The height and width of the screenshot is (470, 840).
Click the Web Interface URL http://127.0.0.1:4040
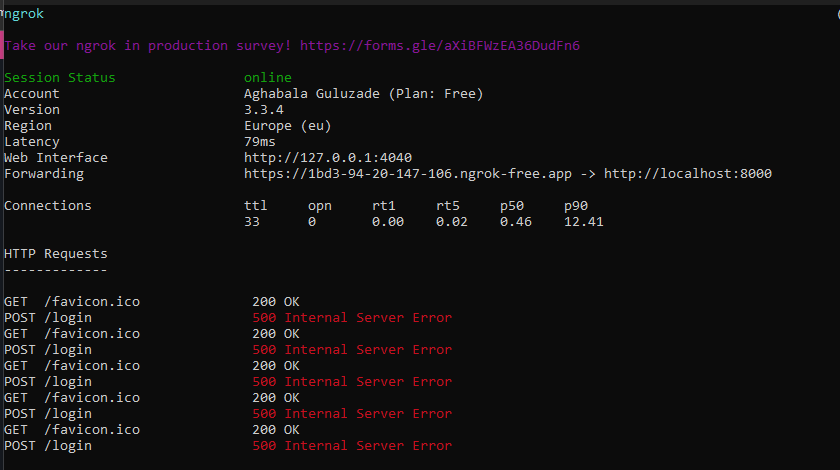[328, 158]
